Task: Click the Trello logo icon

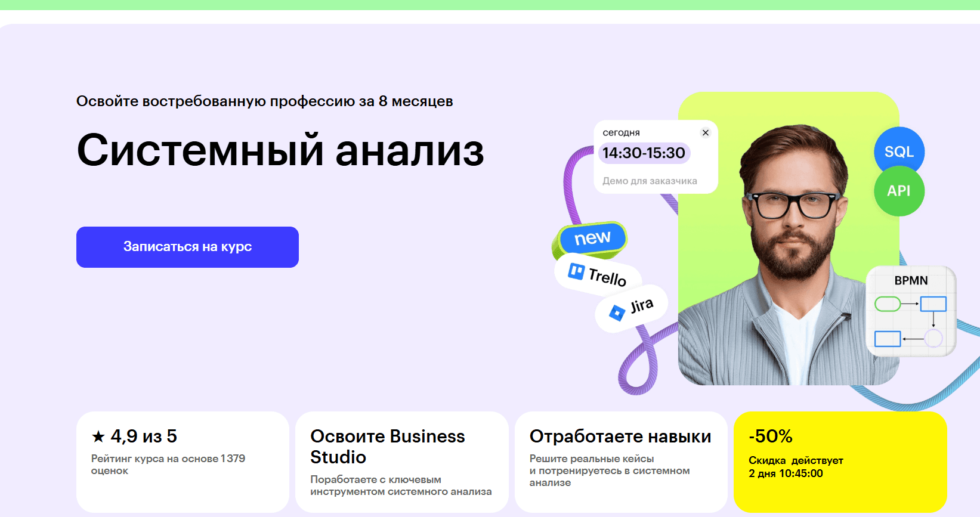Action: click(576, 271)
